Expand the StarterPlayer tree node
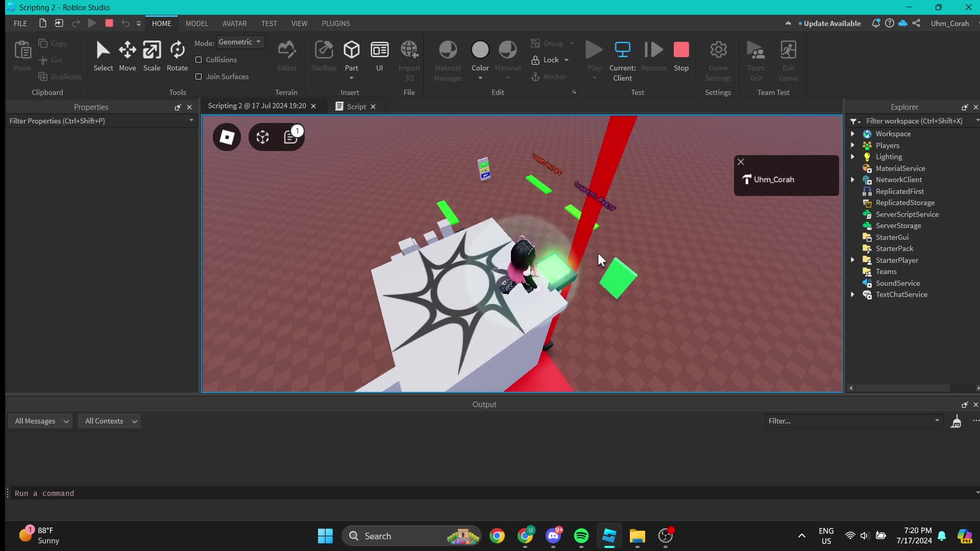The height and width of the screenshot is (551, 980). tap(852, 261)
